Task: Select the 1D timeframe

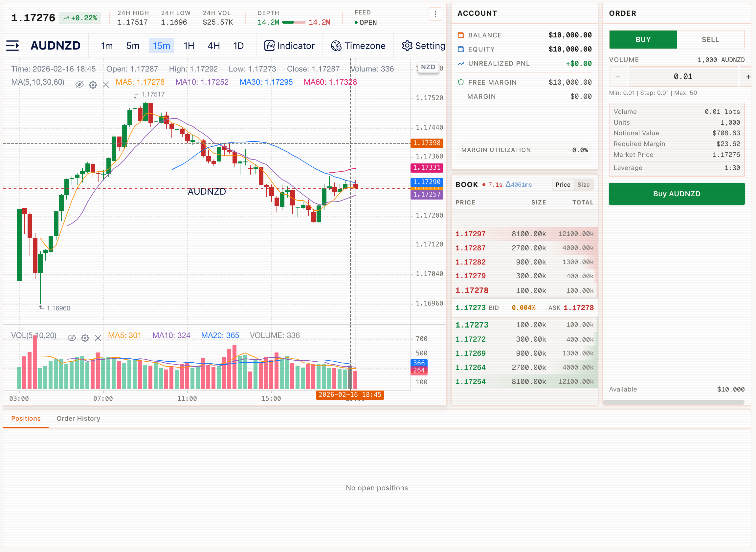Action: coord(238,46)
